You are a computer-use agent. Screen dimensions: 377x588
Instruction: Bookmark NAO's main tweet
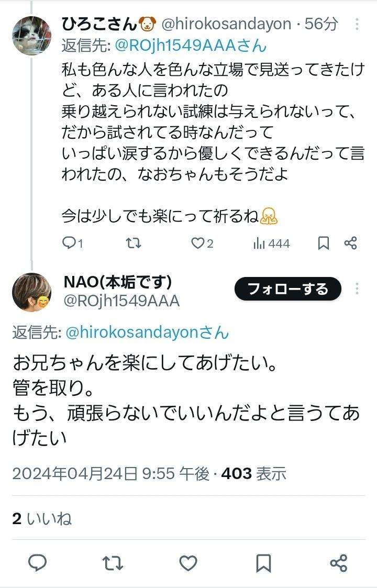pyautogui.click(x=263, y=563)
